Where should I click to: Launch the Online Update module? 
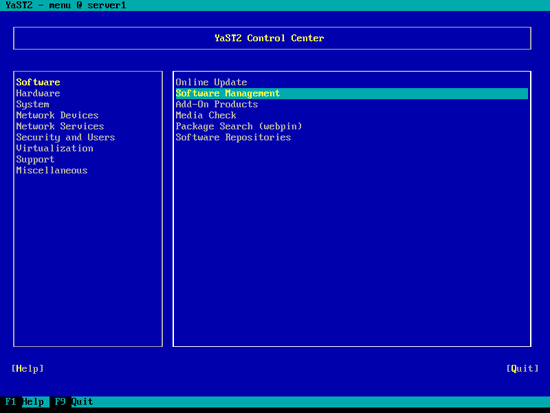pos(211,82)
